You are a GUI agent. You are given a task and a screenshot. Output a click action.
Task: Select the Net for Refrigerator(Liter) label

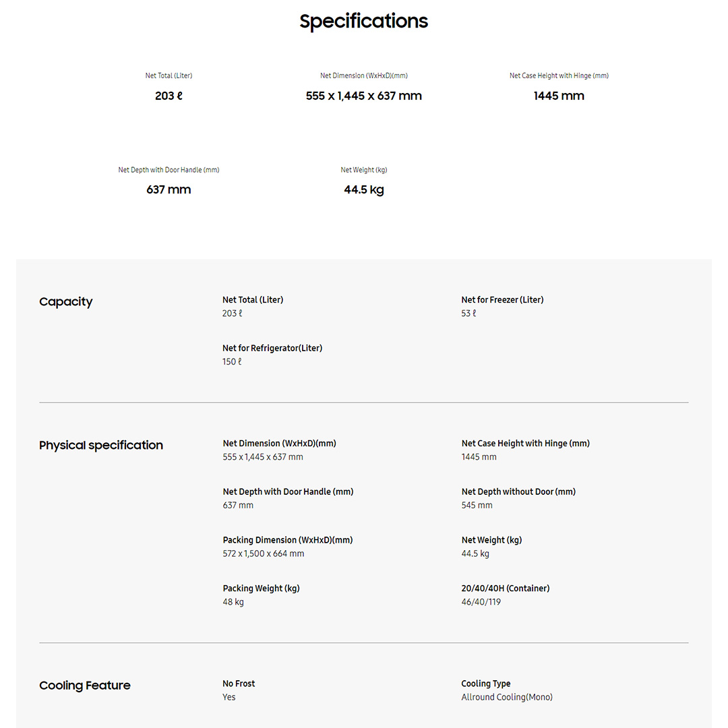coord(272,348)
